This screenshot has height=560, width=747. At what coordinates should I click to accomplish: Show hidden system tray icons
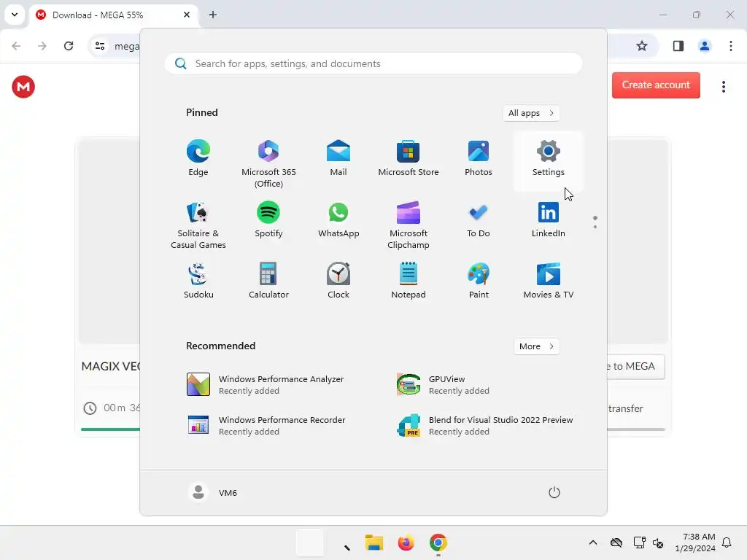pyautogui.click(x=593, y=542)
